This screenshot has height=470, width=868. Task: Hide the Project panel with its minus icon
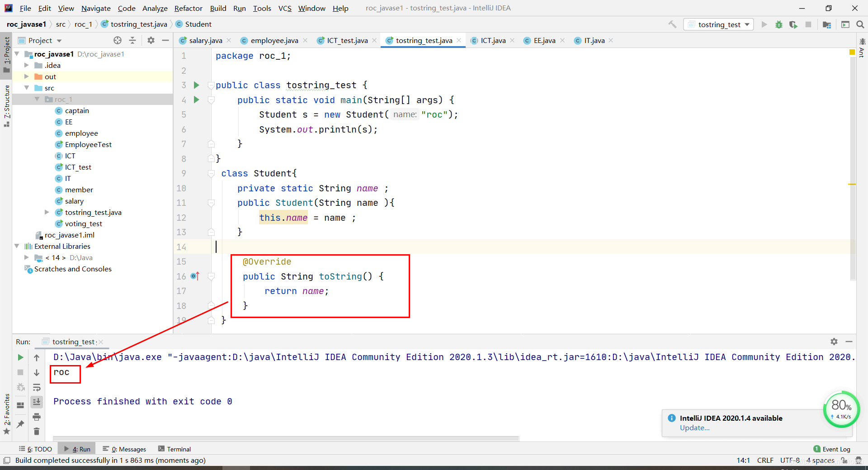click(165, 40)
